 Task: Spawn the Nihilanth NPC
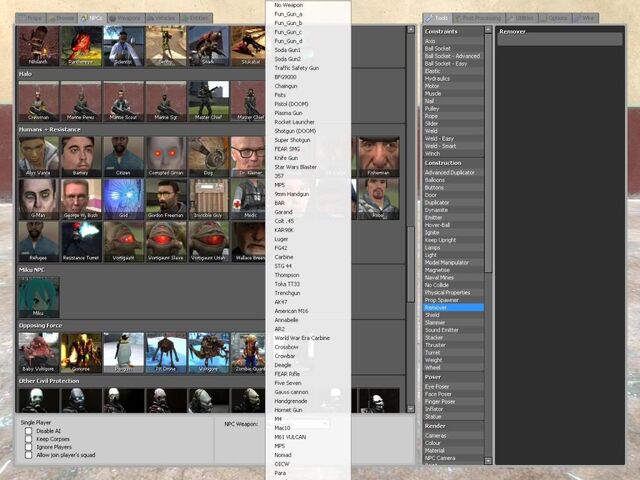(38, 46)
